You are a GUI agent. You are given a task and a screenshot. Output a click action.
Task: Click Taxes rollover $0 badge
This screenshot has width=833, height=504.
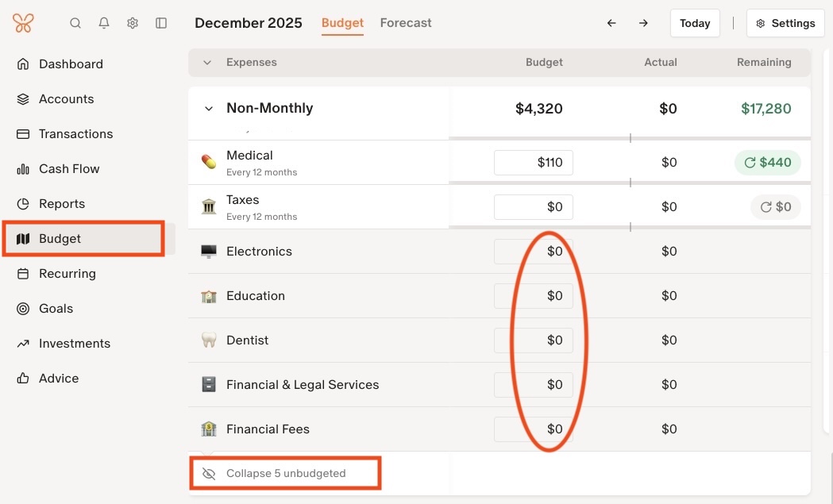click(x=775, y=207)
